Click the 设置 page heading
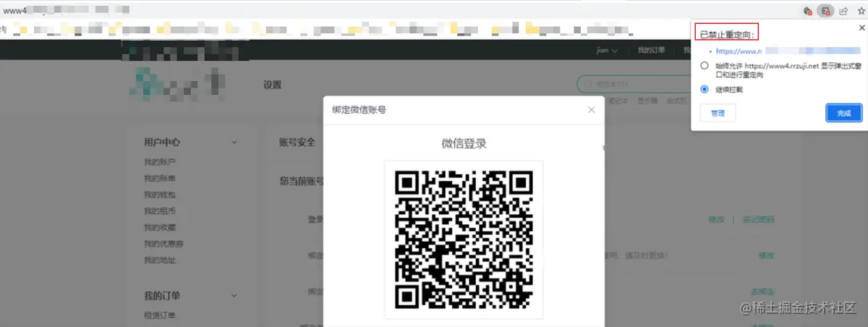Image resolution: width=868 pixels, height=327 pixels. point(272,85)
